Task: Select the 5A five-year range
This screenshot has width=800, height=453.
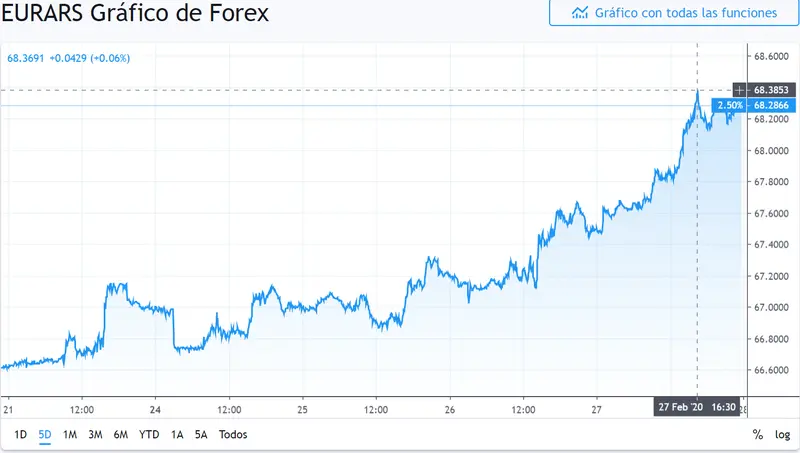Action: pyautogui.click(x=201, y=435)
